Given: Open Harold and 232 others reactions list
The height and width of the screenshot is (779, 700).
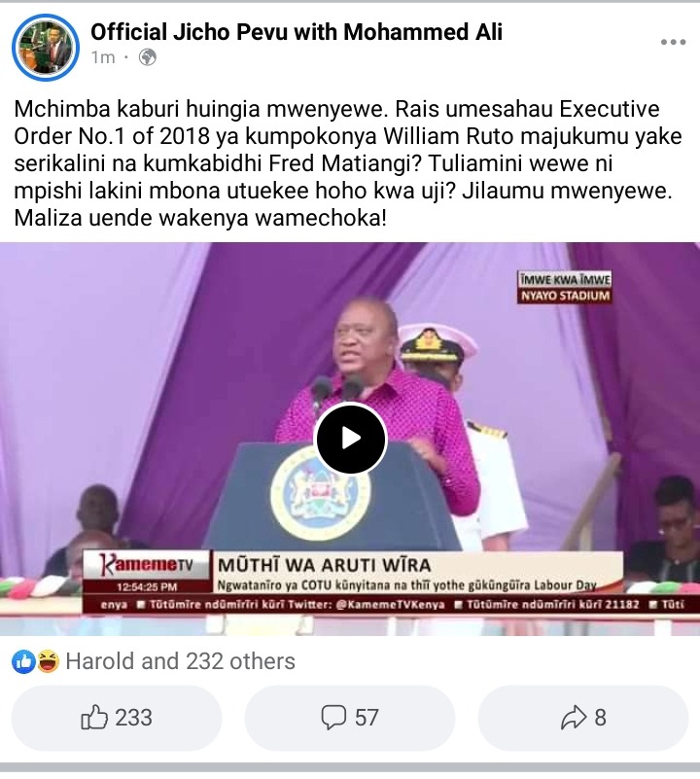Looking at the screenshot, I should coord(180,661).
